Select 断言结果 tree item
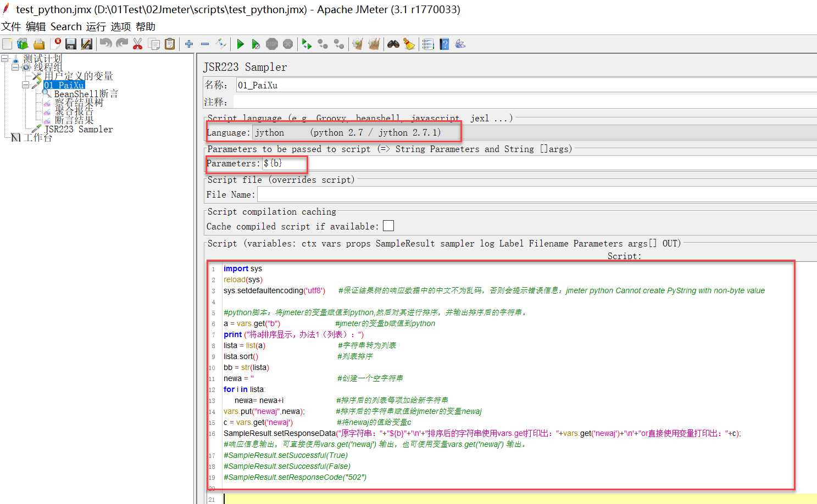Screen dimensions: 817x504 click(74, 120)
